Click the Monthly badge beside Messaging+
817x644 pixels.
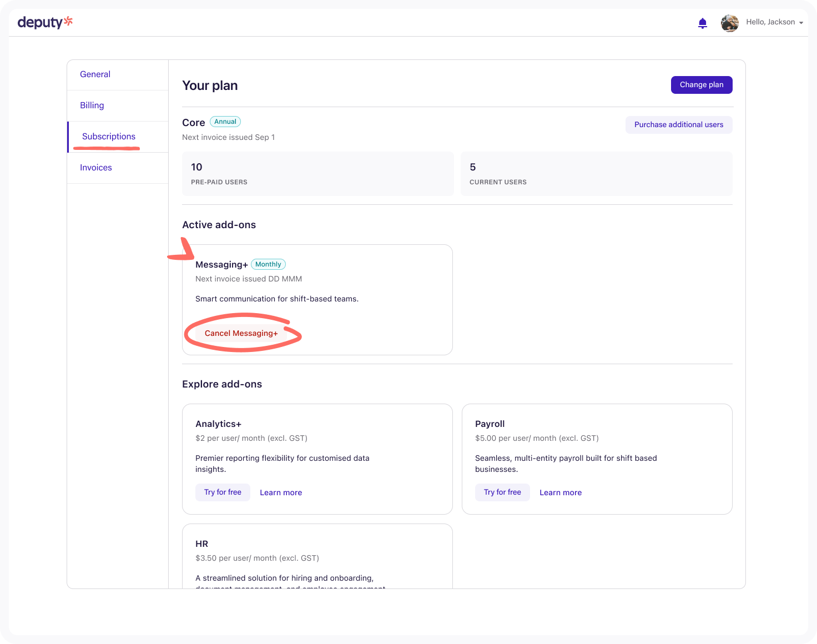[x=268, y=264]
